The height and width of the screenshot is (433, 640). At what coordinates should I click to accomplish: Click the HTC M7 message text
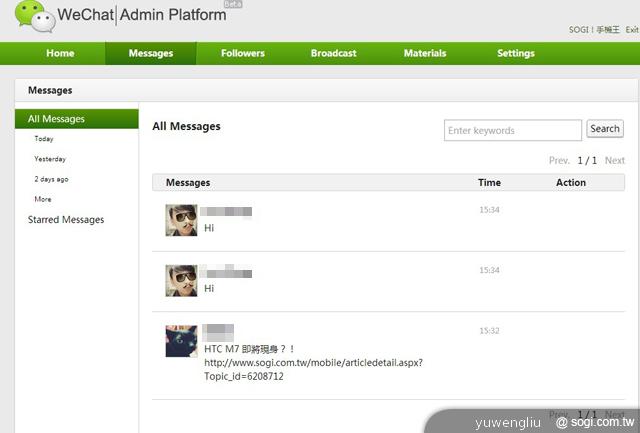(x=249, y=349)
